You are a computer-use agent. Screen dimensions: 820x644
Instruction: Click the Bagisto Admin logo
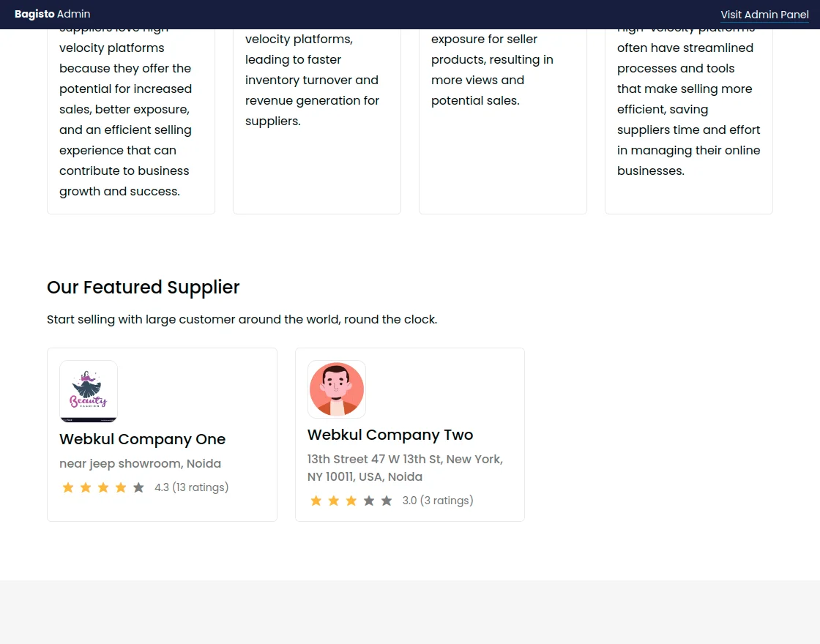pyautogui.click(x=51, y=13)
